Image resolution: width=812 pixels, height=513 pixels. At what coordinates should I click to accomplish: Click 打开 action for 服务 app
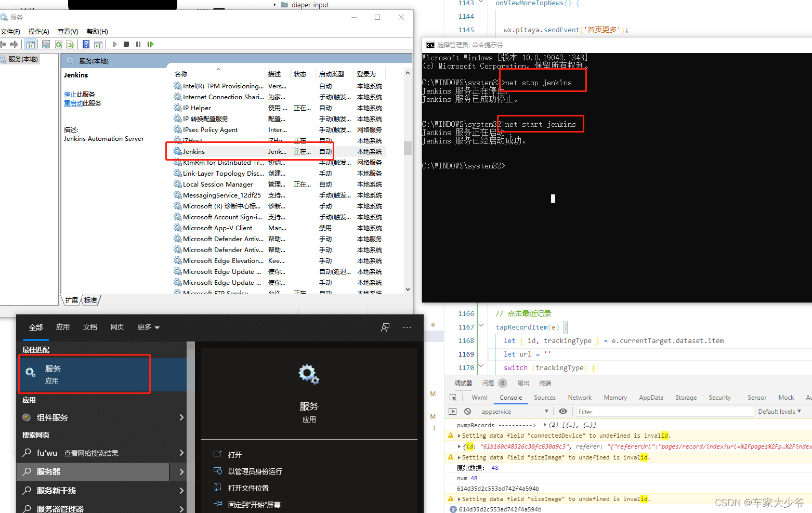[x=234, y=455]
